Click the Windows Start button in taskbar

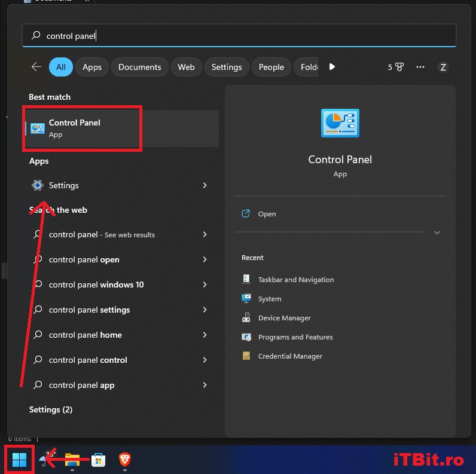pos(19,460)
